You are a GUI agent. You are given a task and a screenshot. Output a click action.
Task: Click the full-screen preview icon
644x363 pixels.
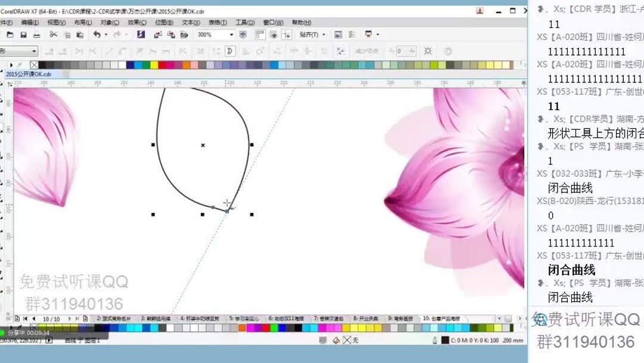click(x=242, y=35)
